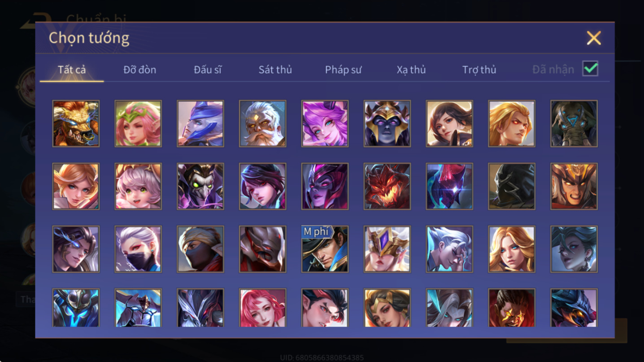Switch to the "Đỡ đòn" tab
This screenshot has width=644, height=362.
click(x=140, y=70)
